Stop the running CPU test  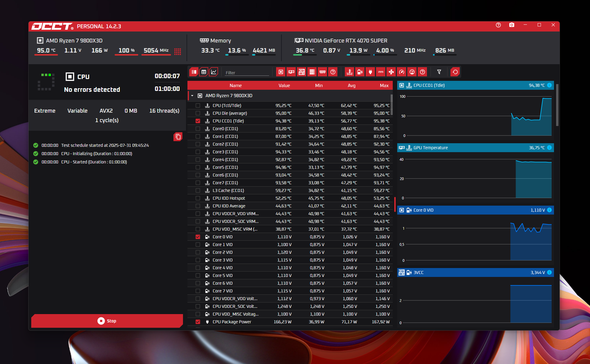point(107,321)
